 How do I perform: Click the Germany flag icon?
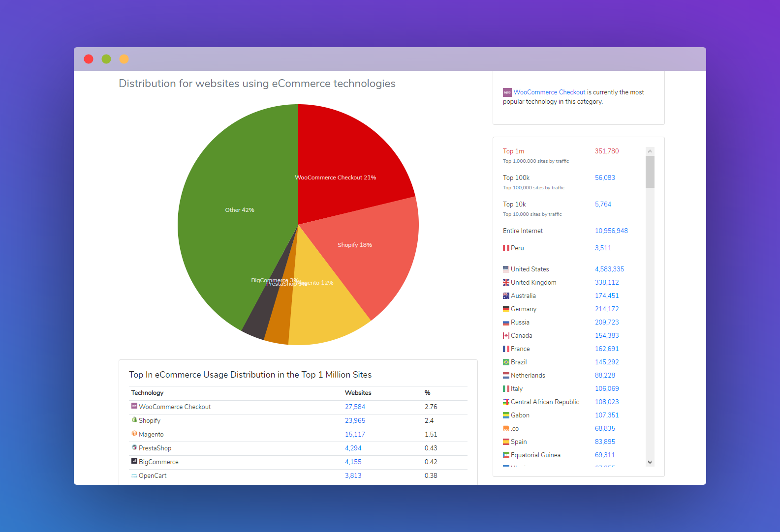pos(506,309)
